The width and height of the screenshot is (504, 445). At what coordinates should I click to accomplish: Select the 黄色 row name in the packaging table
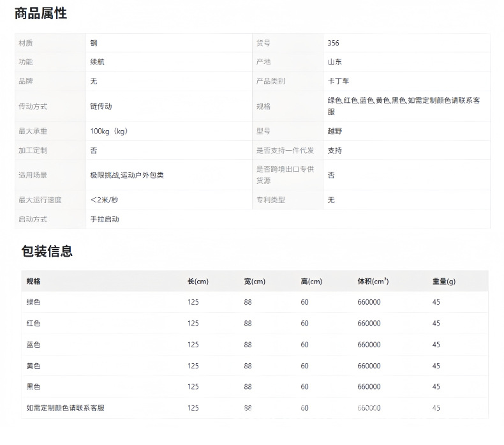33,366
